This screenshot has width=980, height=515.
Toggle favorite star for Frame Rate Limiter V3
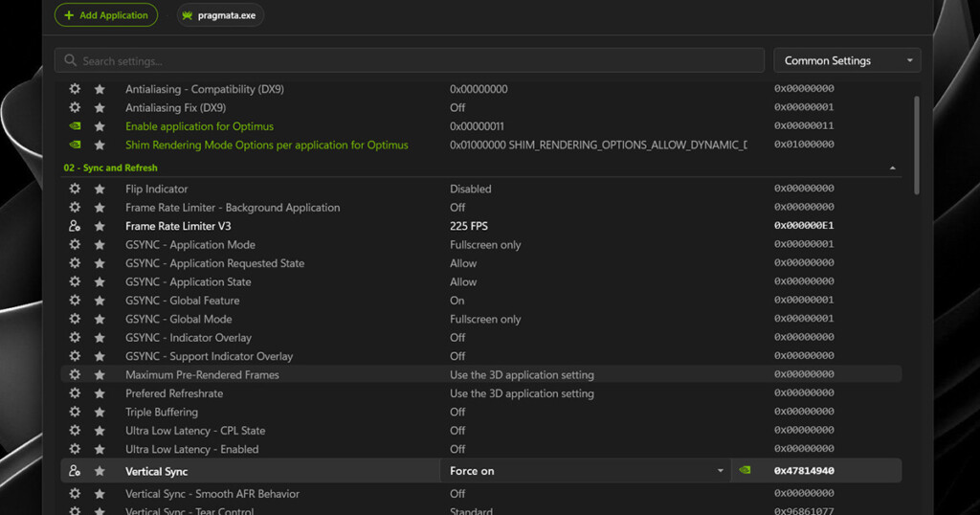[x=100, y=226]
